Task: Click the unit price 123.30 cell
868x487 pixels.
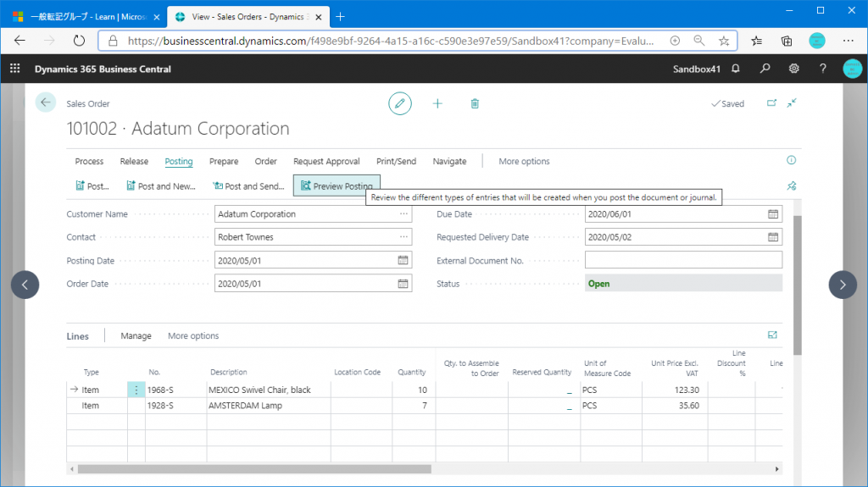Action: coord(674,390)
